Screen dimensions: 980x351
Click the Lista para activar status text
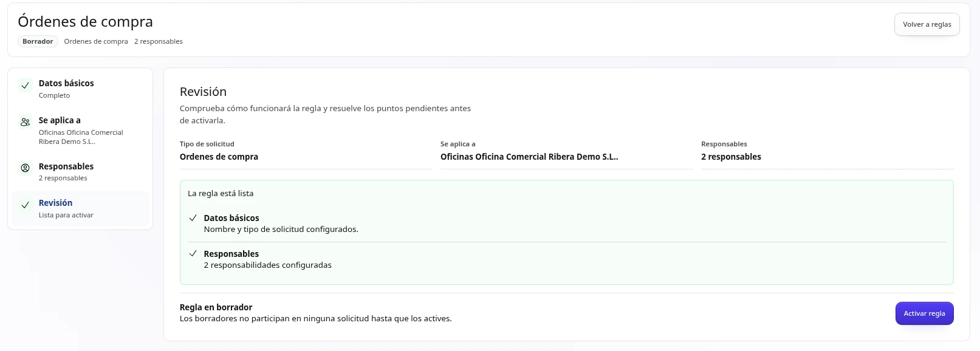point(66,215)
